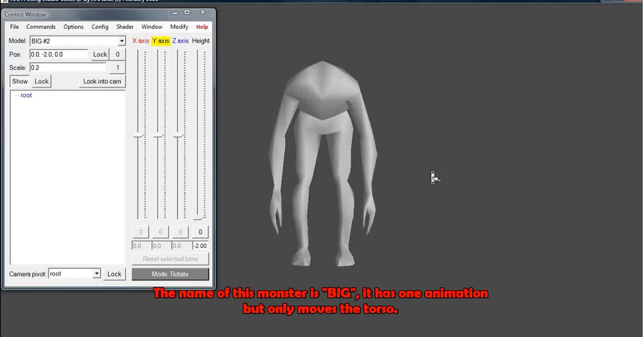Toggle the Show button above bone tree
The image size is (644, 337).
coord(20,81)
